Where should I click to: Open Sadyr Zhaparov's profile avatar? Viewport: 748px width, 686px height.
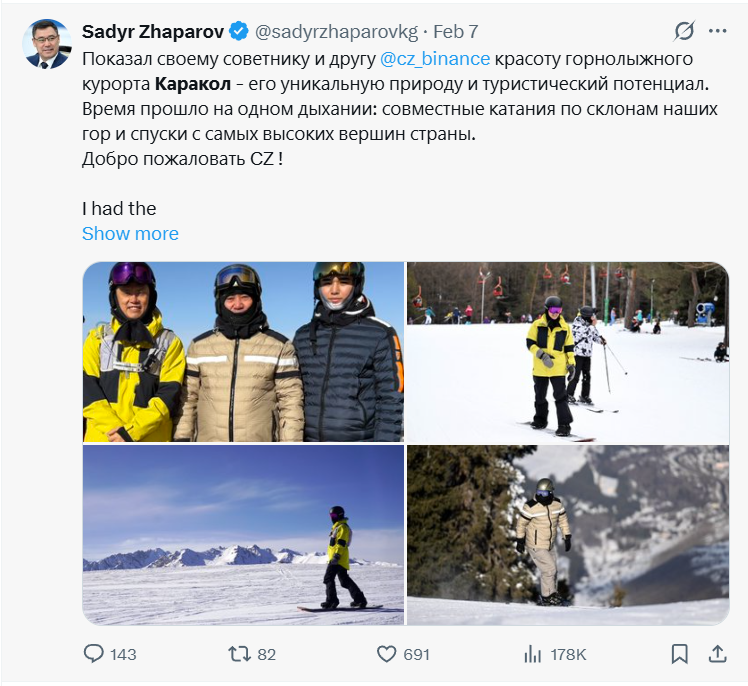click(48, 44)
